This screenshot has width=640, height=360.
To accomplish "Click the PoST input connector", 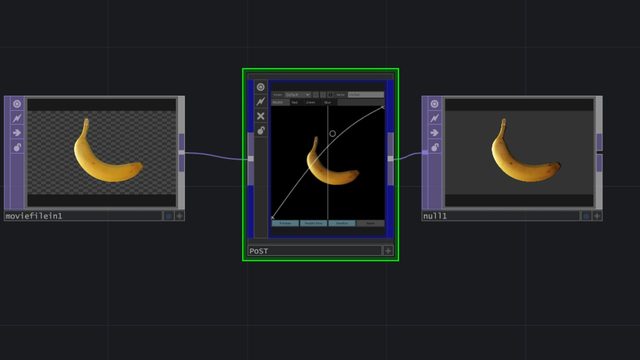I will pos(251,158).
